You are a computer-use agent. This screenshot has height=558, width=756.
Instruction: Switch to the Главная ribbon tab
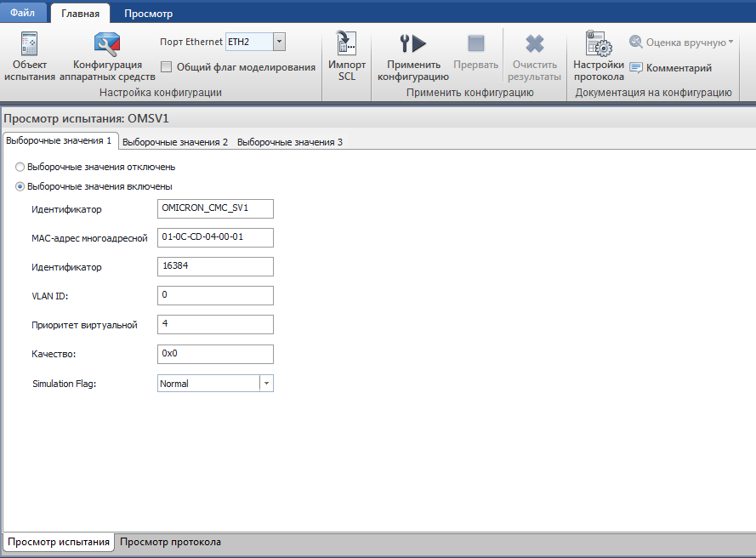point(80,14)
